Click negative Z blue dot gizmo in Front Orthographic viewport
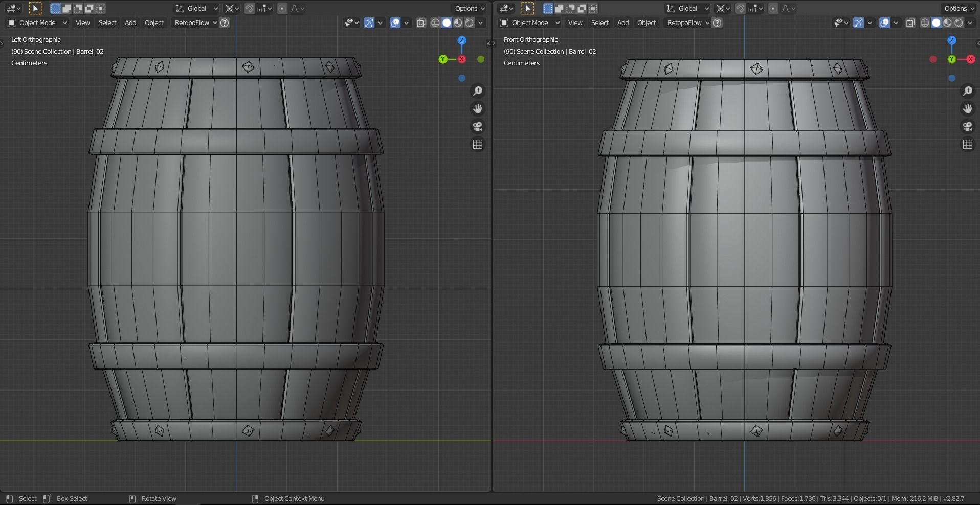980x505 pixels. coord(952,78)
